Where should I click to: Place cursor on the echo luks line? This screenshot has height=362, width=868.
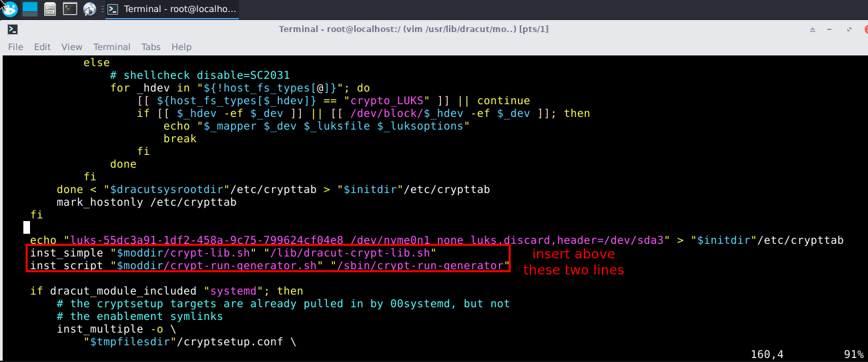click(x=267, y=240)
